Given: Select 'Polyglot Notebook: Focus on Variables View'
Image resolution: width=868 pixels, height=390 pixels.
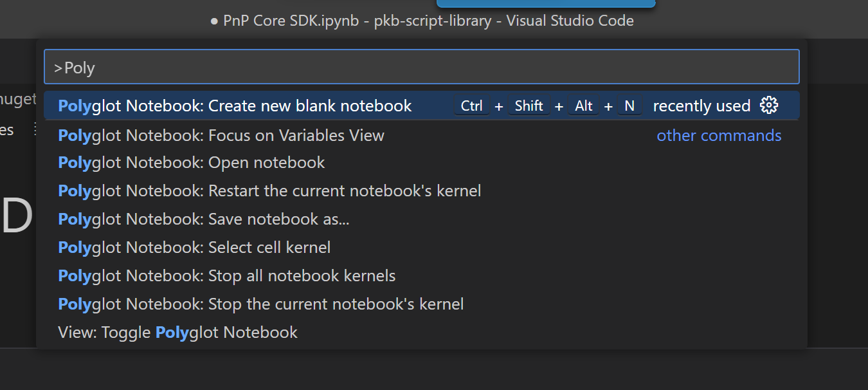Looking at the screenshot, I should click(221, 135).
